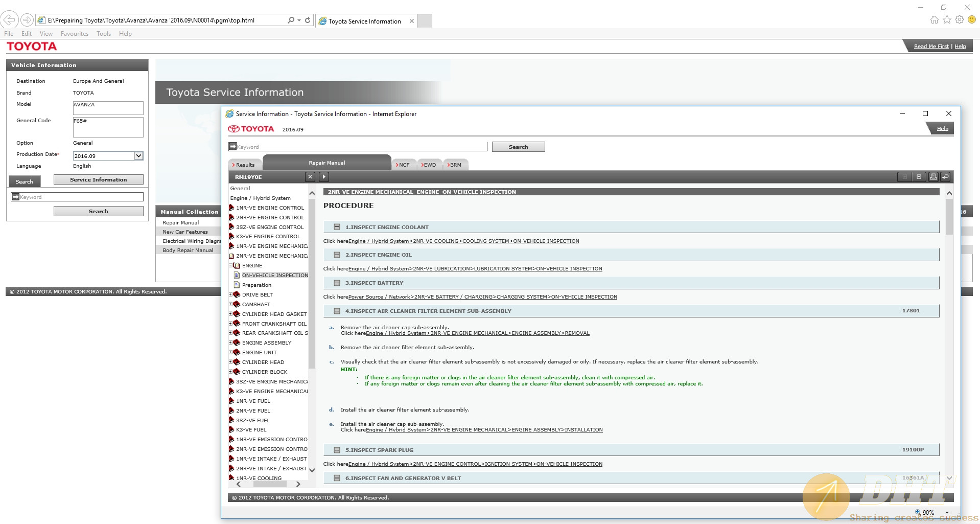Viewport: 980px width, 524px height.
Task: Collapse the ENGINE tree node
Action: pyautogui.click(x=230, y=265)
